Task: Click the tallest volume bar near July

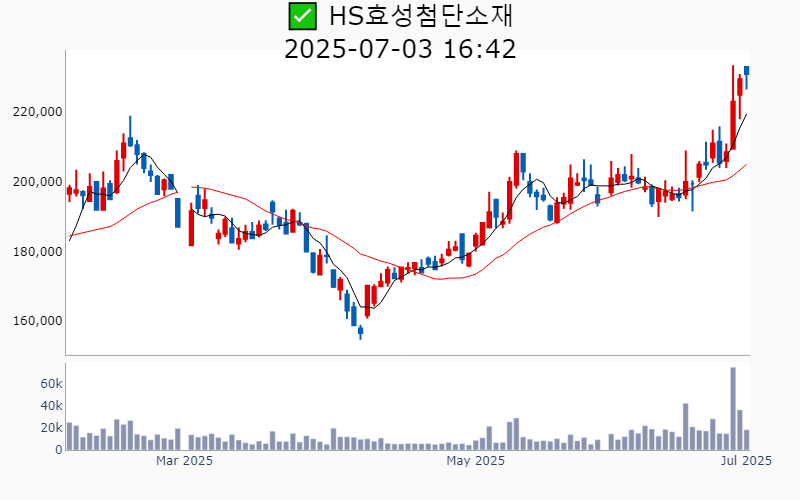Action: click(x=733, y=409)
